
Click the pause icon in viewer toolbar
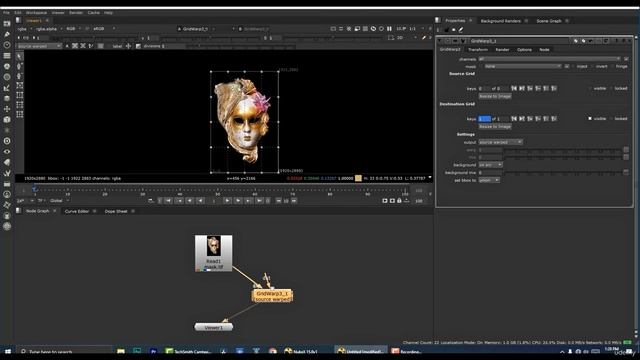coord(389,29)
